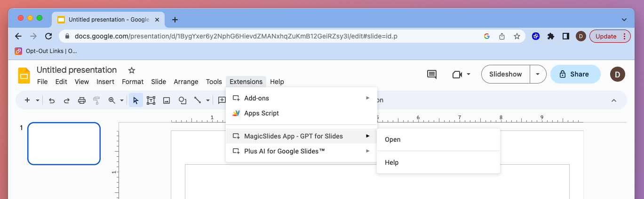Click the Google icon in the address bar
The height and width of the screenshot is (199, 644).
tap(487, 36)
